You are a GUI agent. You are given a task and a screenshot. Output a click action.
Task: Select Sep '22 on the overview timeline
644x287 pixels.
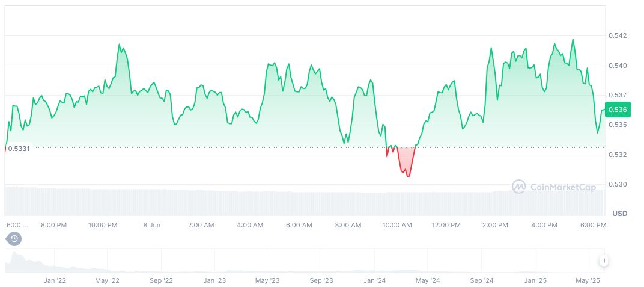(x=161, y=280)
